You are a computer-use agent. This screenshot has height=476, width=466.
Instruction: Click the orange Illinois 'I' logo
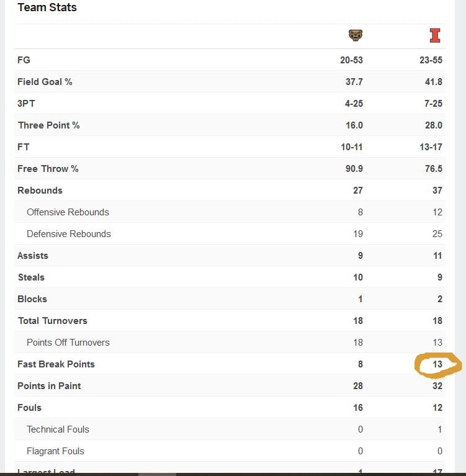click(435, 36)
